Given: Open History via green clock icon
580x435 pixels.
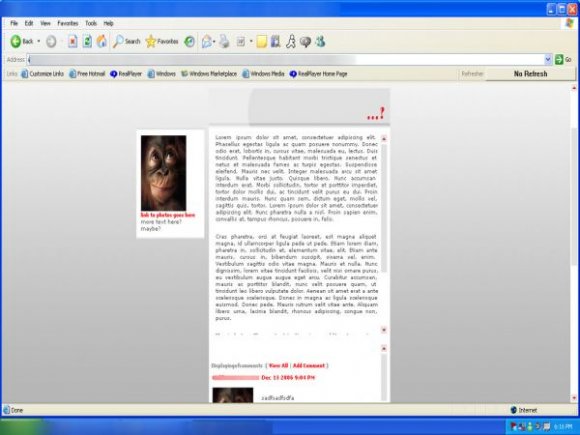Looking at the screenshot, I should pos(189,41).
